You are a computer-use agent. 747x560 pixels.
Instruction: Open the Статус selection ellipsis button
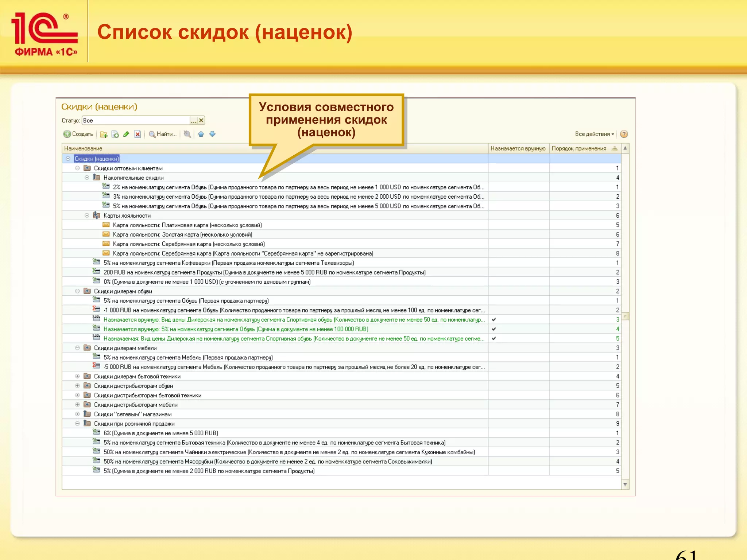tap(194, 120)
